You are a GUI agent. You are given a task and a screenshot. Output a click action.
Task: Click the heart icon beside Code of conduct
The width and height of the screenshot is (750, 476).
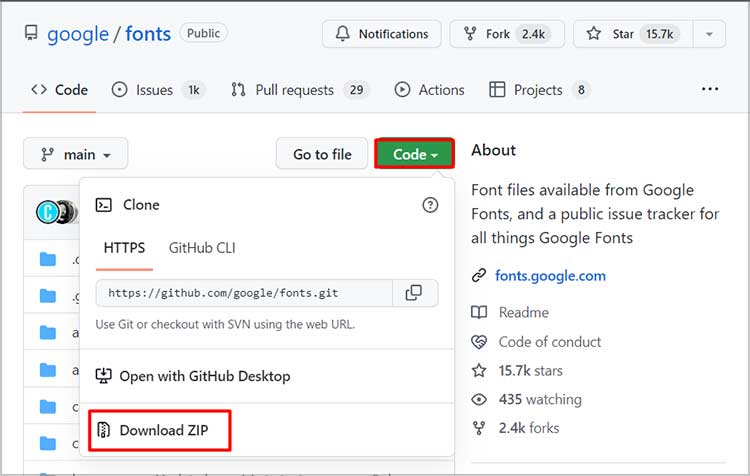[x=479, y=342]
